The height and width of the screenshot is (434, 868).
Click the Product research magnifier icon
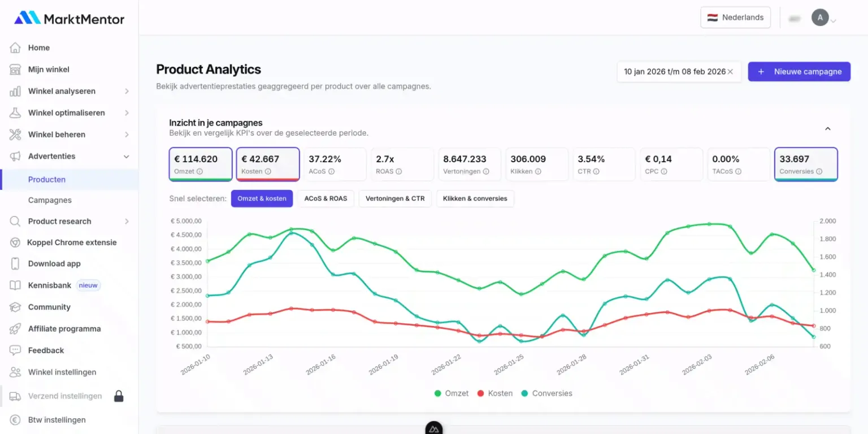[15, 222]
